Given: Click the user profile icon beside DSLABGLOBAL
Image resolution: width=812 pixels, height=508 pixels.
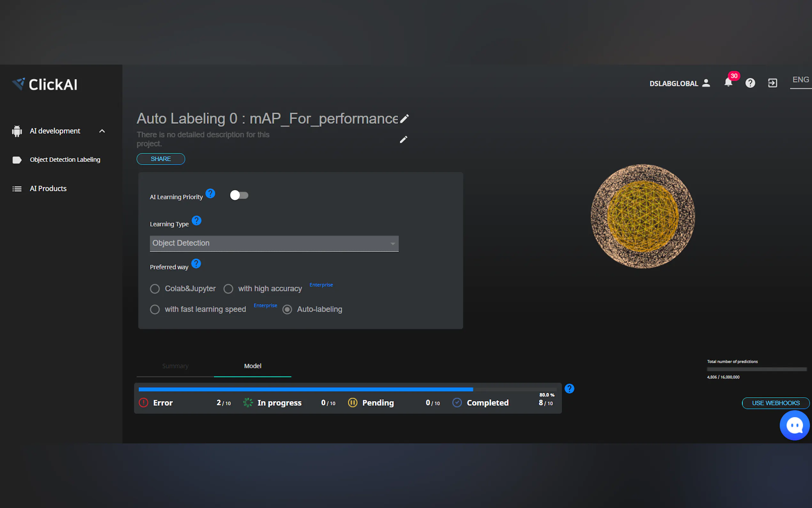Looking at the screenshot, I should click(706, 83).
